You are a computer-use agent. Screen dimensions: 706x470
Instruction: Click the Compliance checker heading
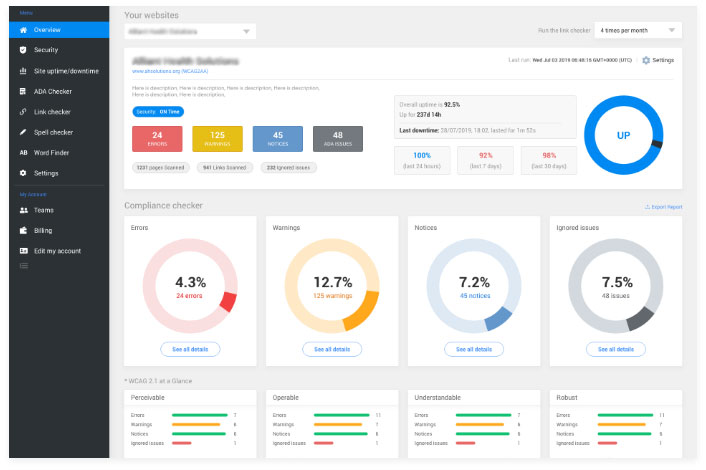163,205
